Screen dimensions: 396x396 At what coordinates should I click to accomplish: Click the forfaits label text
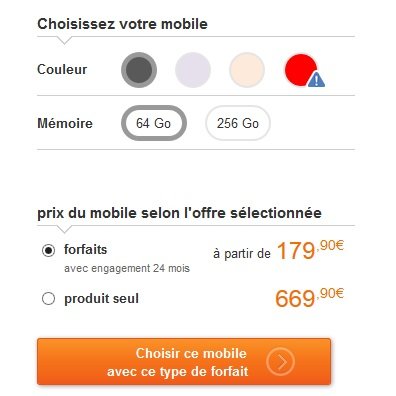point(86,249)
